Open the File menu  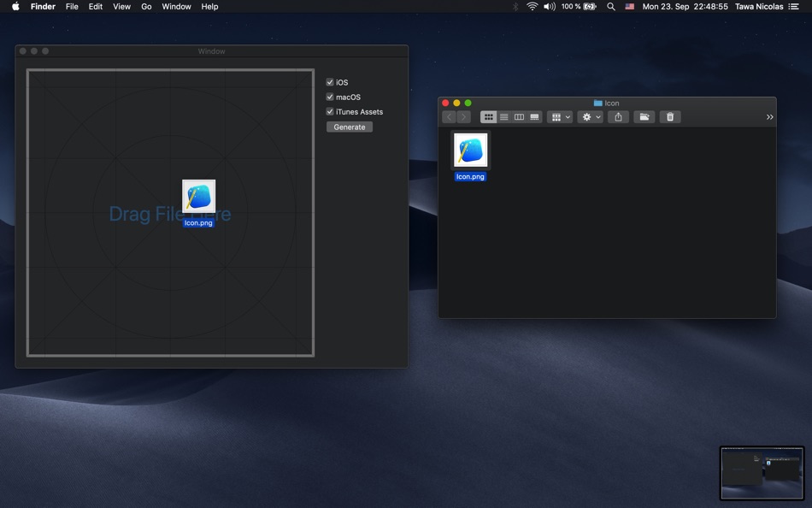[72, 6]
